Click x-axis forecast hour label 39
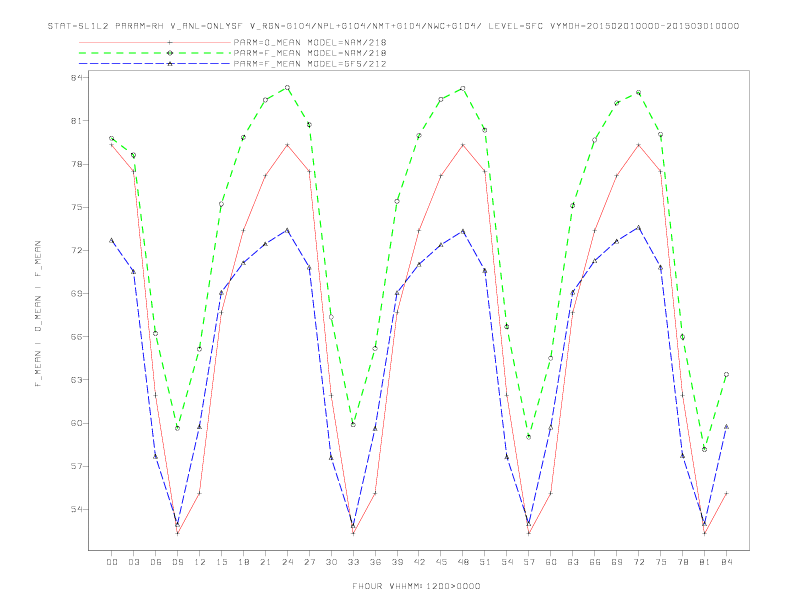 [398, 562]
